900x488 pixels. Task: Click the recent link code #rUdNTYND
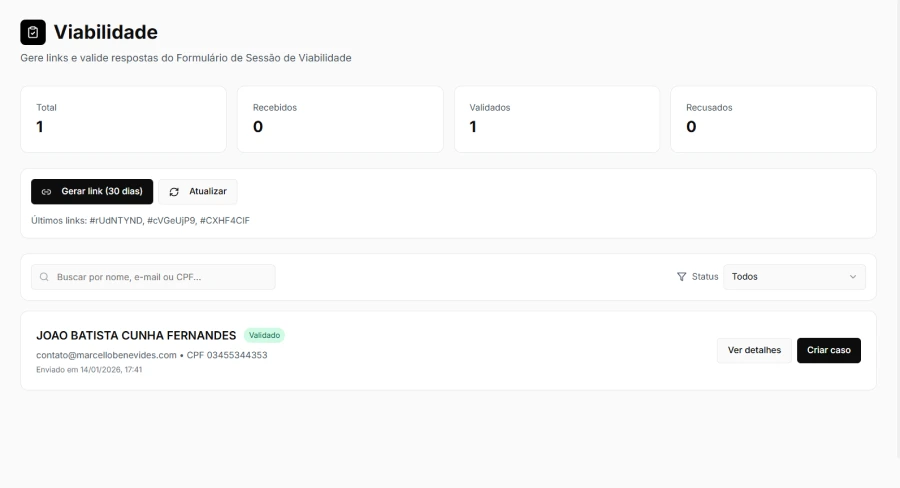tap(115, 220)
